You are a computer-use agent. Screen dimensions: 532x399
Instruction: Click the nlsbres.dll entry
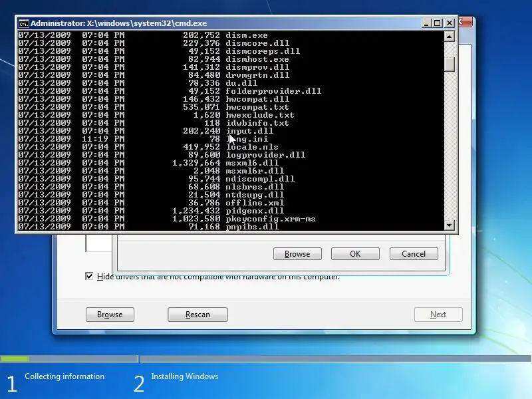[255, 187]
